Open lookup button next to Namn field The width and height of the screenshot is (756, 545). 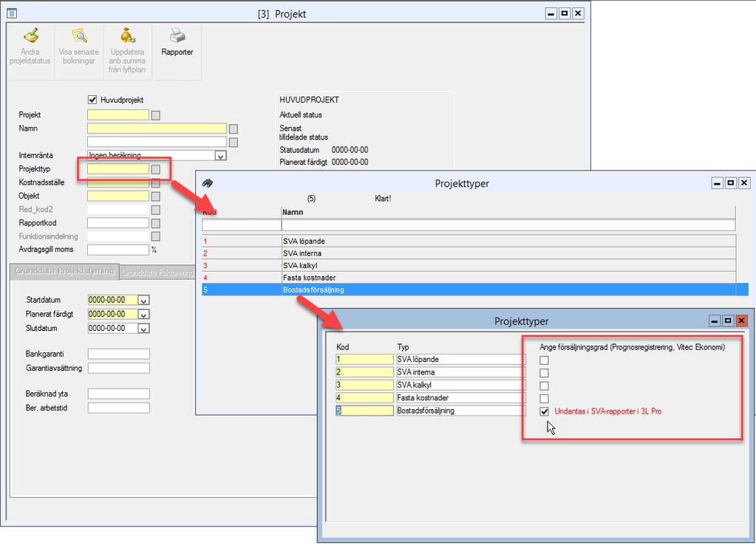[x=234, y=128]
